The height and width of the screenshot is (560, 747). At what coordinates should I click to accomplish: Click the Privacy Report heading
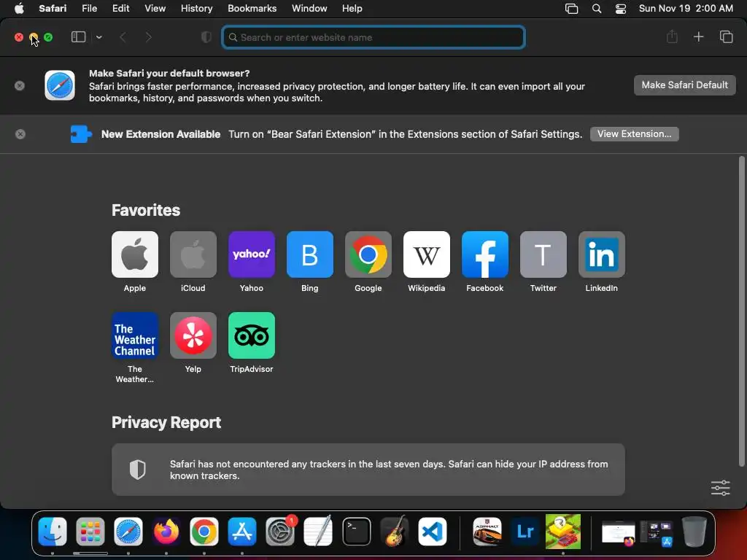click(166, 422)
